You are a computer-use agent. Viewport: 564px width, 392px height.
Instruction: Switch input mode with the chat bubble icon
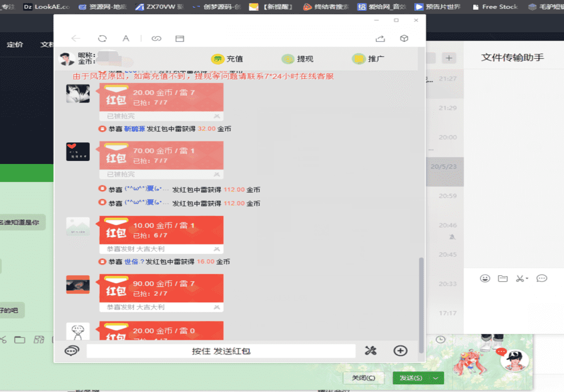72,350
